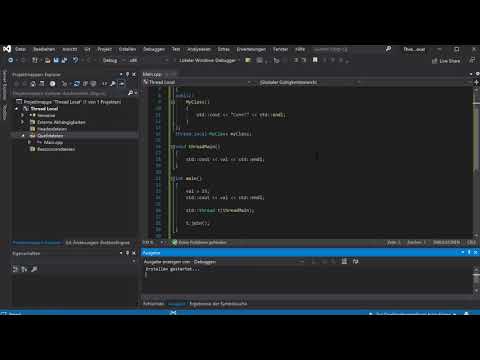The image size is (480, 360).
Task: Click the Live Share button
Action: point(446,61)
